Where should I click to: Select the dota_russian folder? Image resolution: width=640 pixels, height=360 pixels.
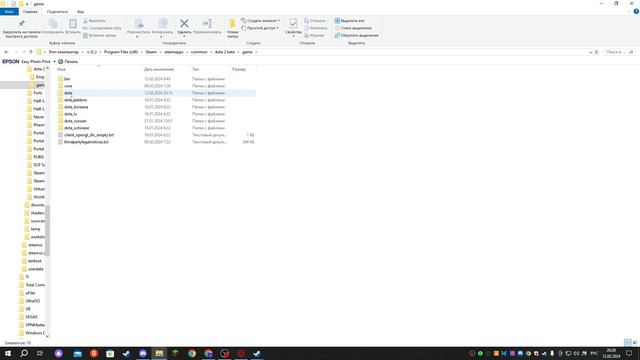(75, 121)
